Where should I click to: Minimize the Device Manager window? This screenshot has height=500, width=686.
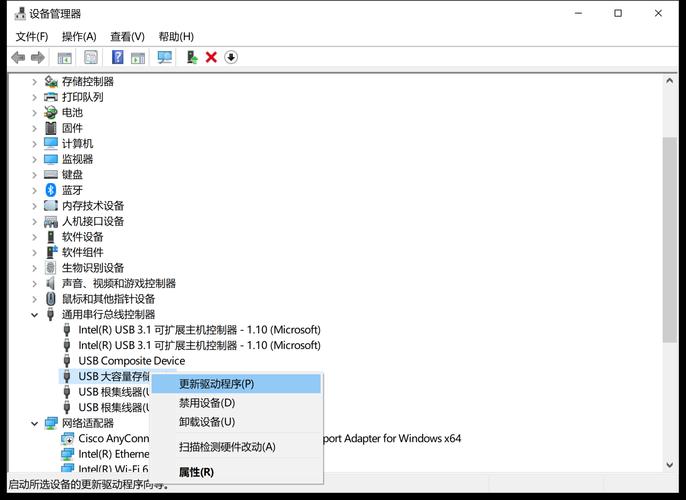(578, 14)
